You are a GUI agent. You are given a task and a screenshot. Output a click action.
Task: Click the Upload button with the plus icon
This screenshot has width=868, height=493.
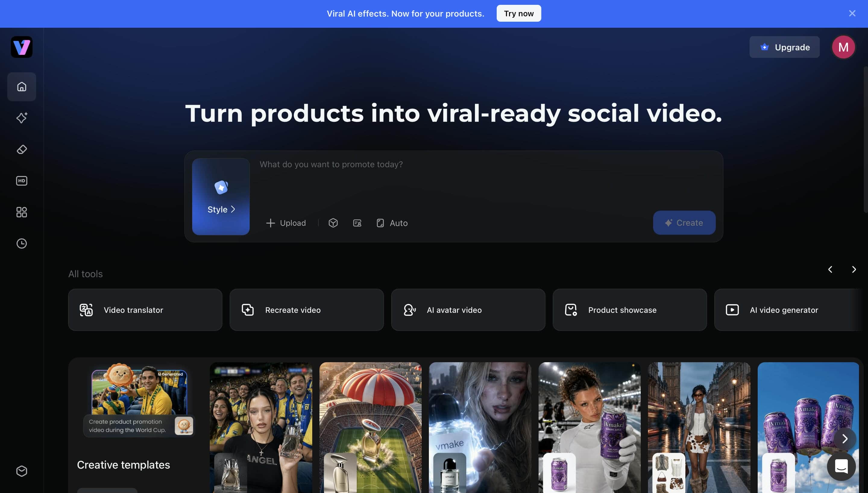(286, 223)
